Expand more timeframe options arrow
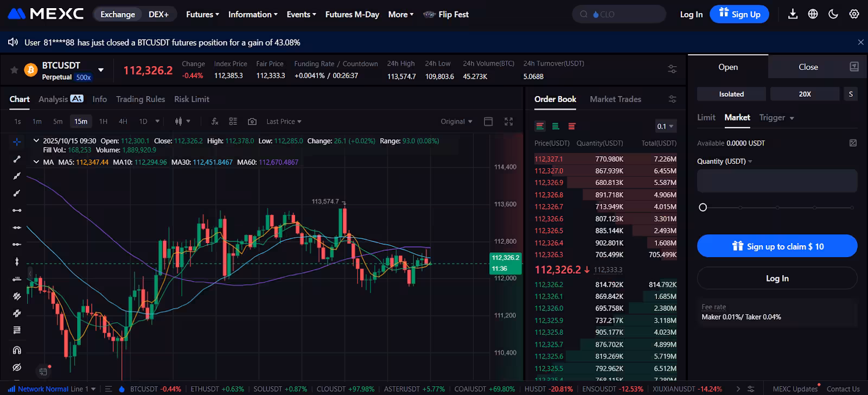 click(157, 122)
